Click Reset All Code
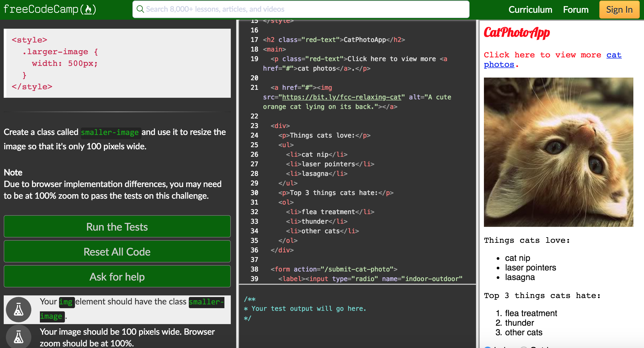Screen dimensions: 644x348 click(x=117, y=251)
